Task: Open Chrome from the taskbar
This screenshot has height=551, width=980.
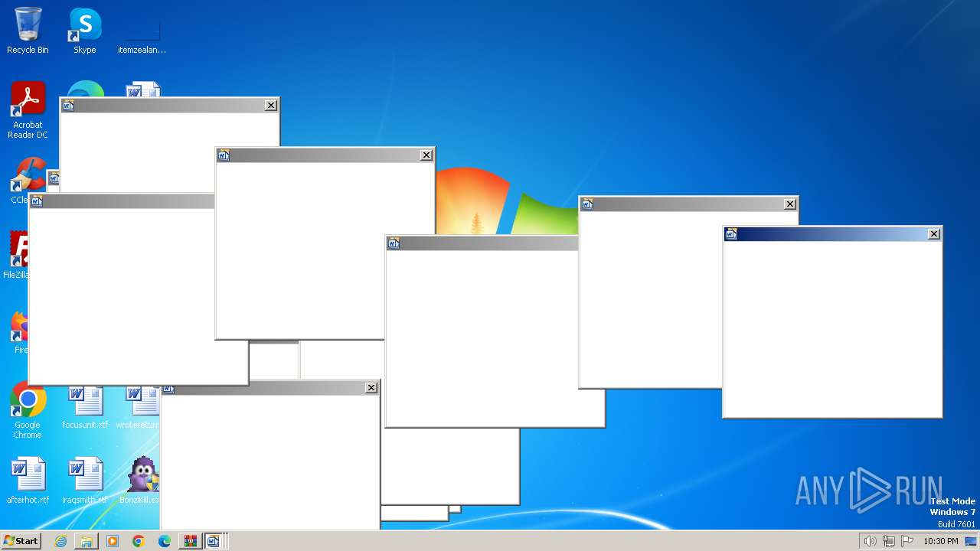Action: click(x=139, y=541)
